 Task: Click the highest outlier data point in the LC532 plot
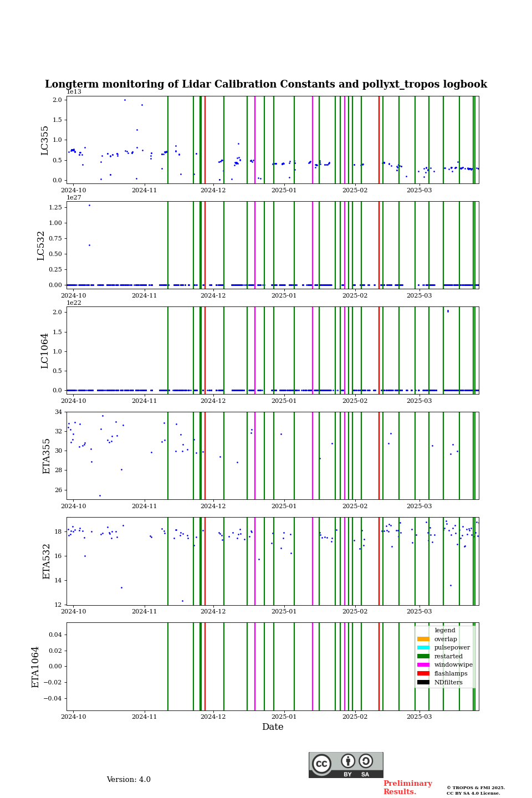89,205
